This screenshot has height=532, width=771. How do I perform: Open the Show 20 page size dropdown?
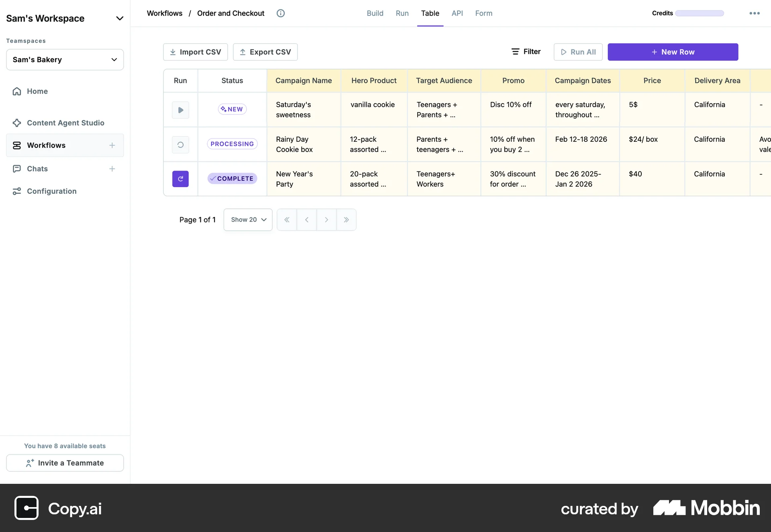(247, 220)
